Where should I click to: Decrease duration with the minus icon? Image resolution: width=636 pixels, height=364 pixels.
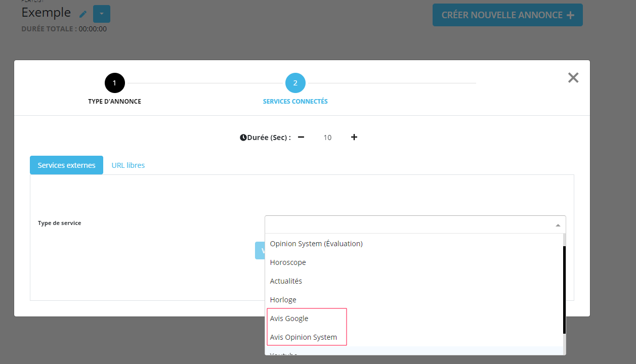pyautogui.click(x=301, y=137)
